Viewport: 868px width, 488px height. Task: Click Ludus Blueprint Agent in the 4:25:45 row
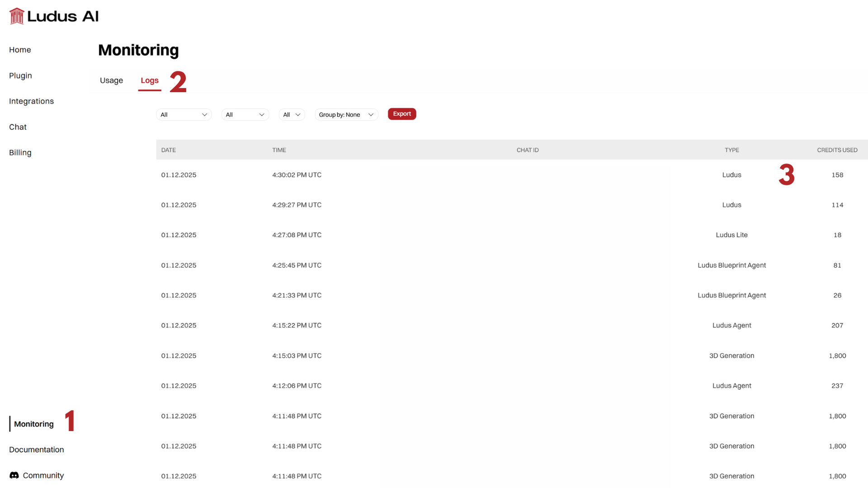731,265
